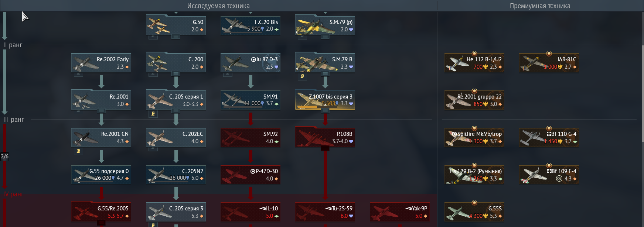Click the 2/6 rank progress indicator

[x=4, y=157]
